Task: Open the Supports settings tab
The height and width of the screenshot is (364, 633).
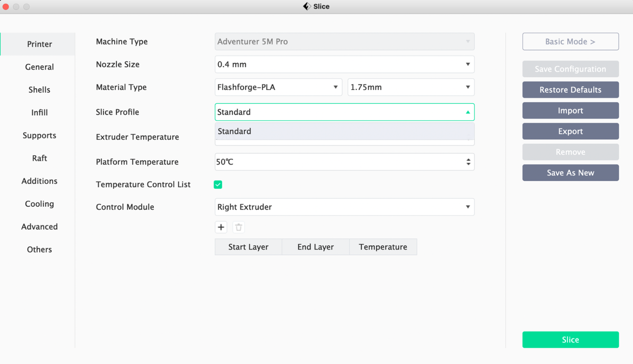Action: [38, 135]
